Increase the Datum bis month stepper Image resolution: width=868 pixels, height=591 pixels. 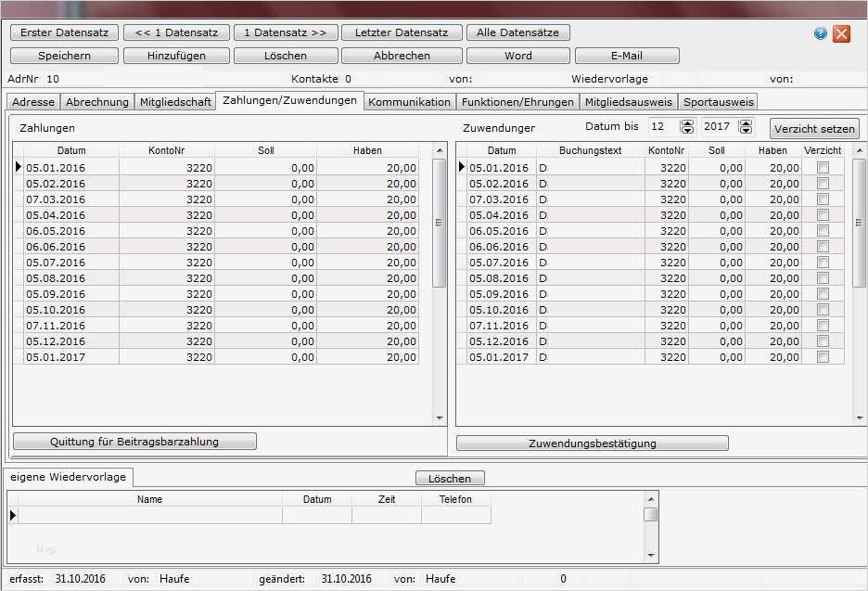pos(687,123)
